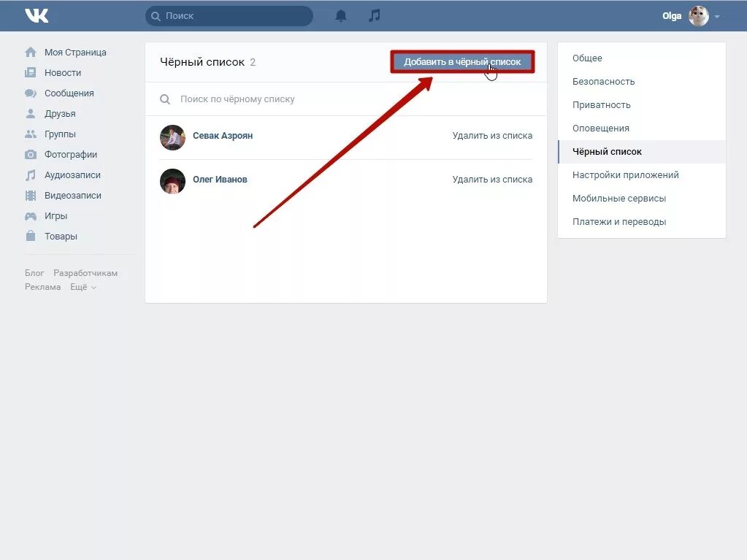Click the gamepad icon for Игры
This screenshot has width=747, height=560.
[31, 216]
